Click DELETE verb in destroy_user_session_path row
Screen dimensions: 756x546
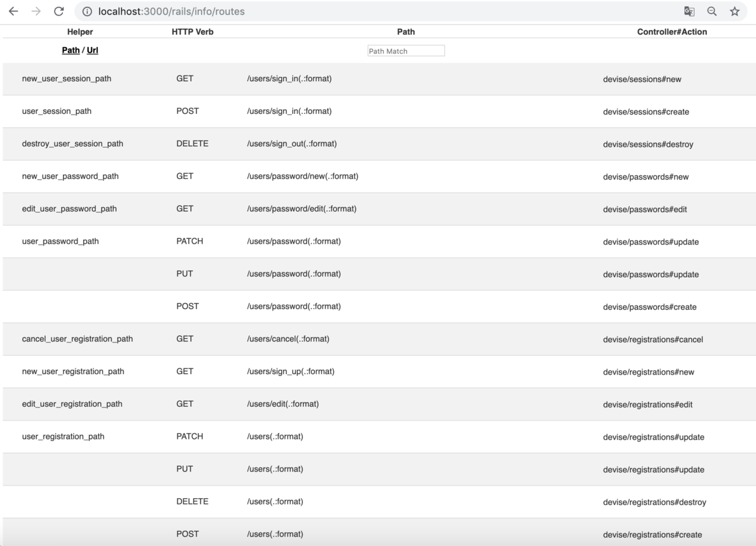(192, 144)
